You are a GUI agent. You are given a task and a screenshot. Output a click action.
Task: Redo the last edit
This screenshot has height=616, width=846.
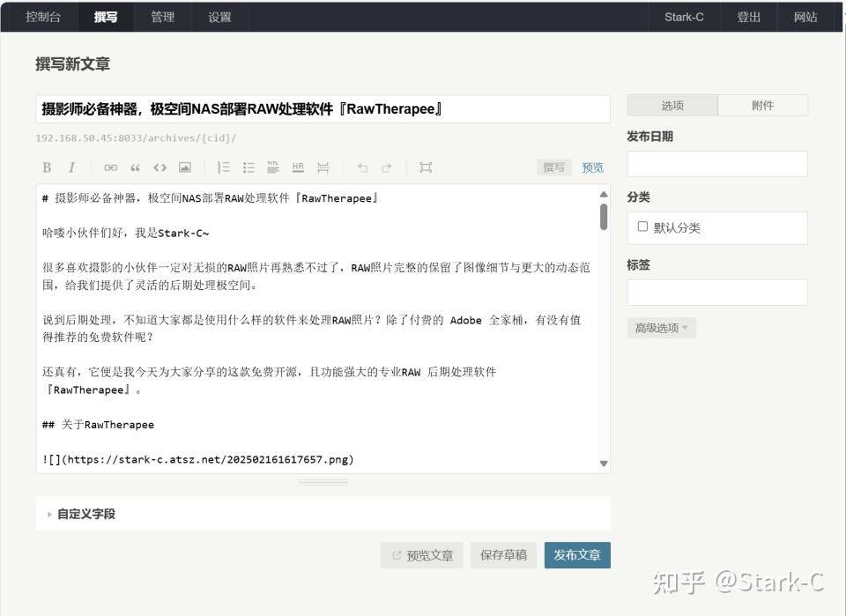click(x=387, y=167)
